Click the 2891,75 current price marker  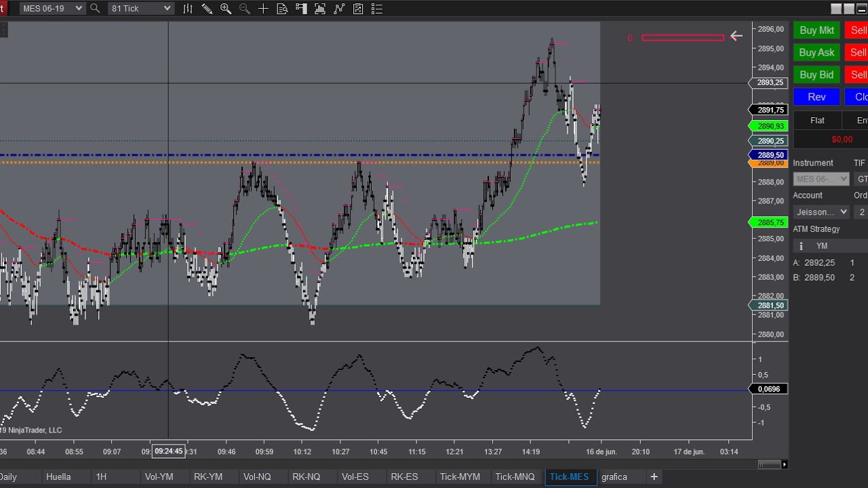(770, 110)
